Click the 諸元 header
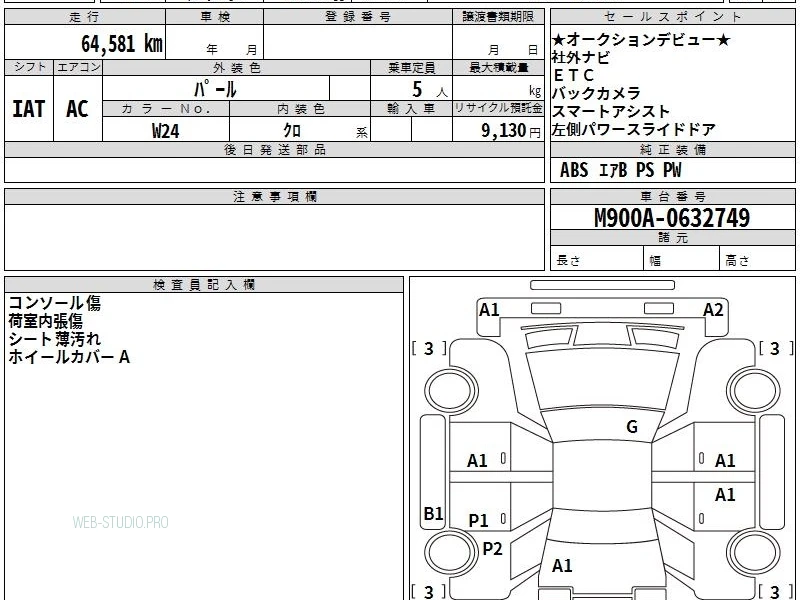The width and height of the screenshot is (800, 600). [672, 238]
